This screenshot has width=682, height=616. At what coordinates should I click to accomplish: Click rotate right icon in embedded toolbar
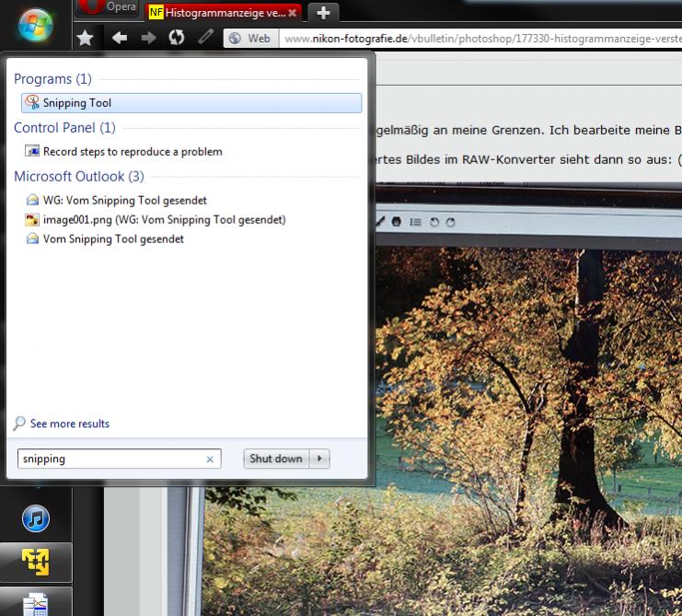pos(451,222)
